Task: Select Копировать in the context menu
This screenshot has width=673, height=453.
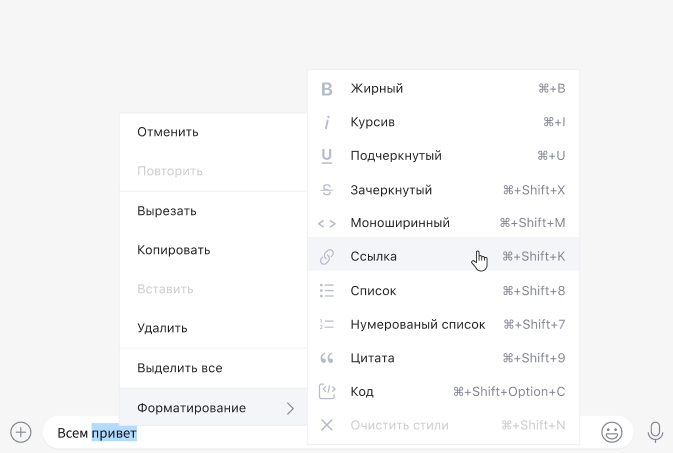Action: coord(173,250)
